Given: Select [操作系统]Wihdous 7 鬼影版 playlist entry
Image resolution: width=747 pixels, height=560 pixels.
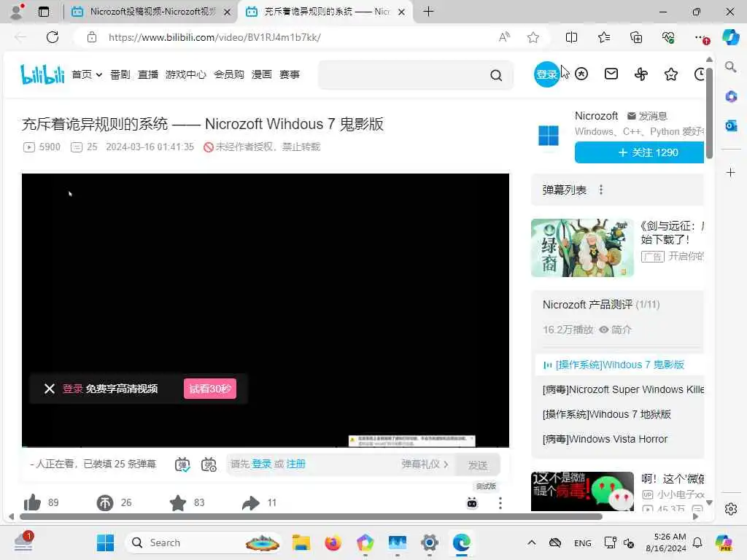Looking at the screenshot, I should click(x=619, y=365).
